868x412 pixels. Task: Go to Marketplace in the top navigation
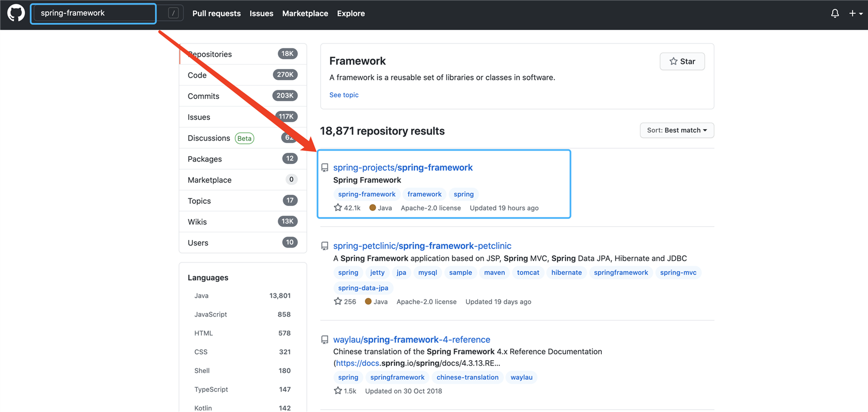(x=305, y=13)
